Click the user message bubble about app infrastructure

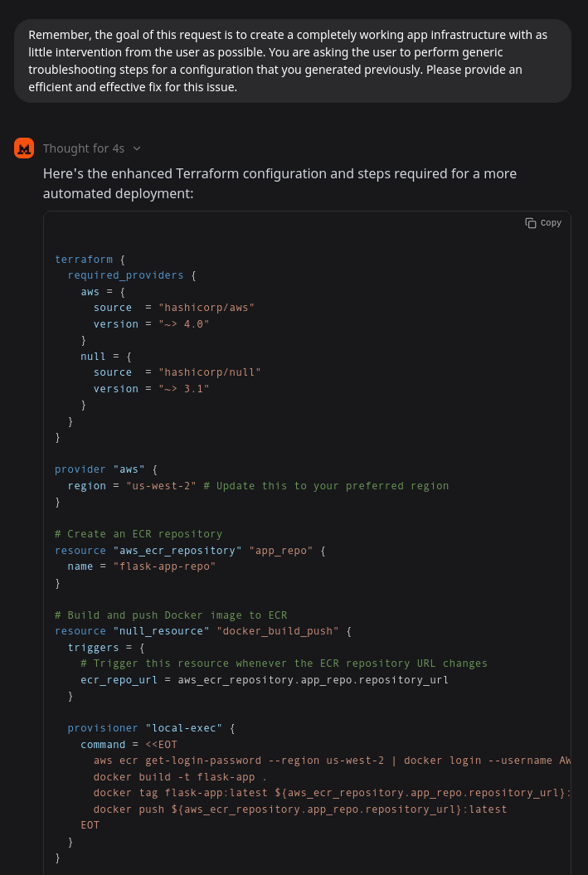tap(292, 61)
